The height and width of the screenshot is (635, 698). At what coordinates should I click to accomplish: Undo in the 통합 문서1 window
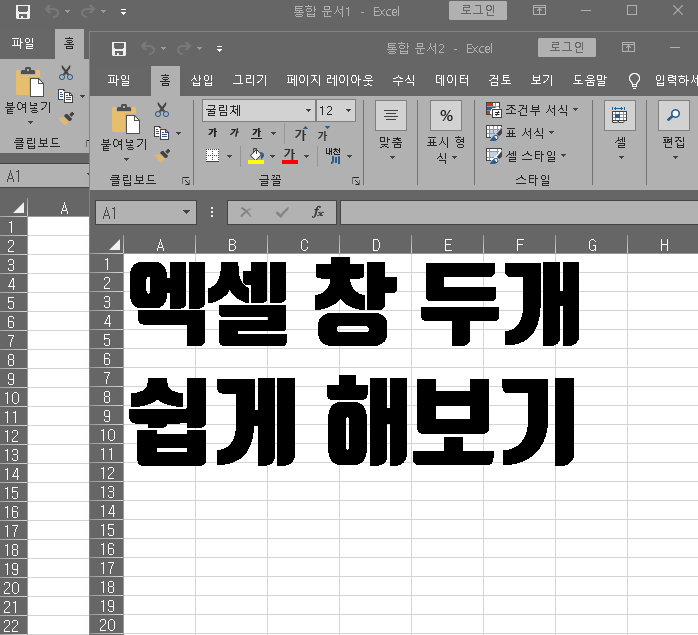tap(52, 12)
